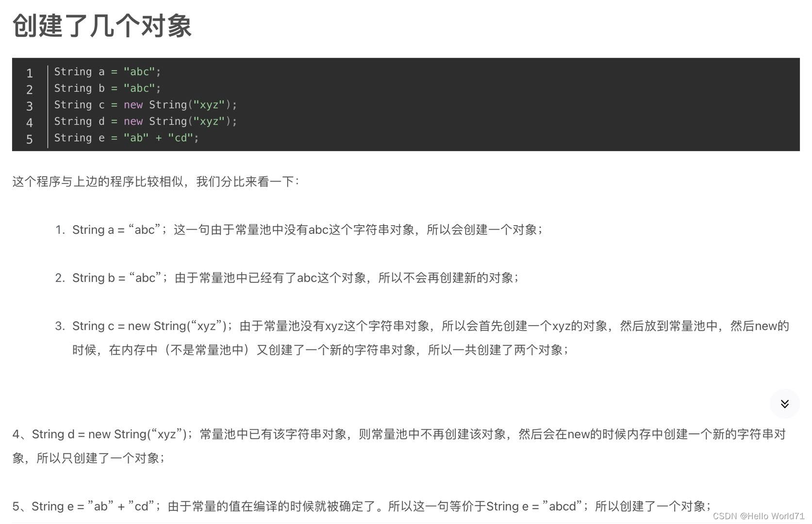Click paragraph 4 about String d
The height and width of the screenshot is (524, 812).
[x=399, y=446]
